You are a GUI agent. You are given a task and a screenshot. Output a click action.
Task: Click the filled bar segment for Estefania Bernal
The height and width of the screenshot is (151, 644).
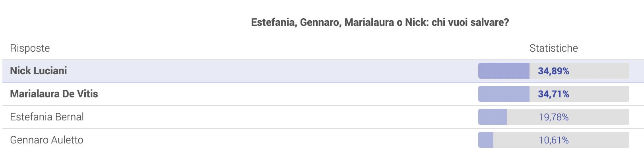coord(493,117)
